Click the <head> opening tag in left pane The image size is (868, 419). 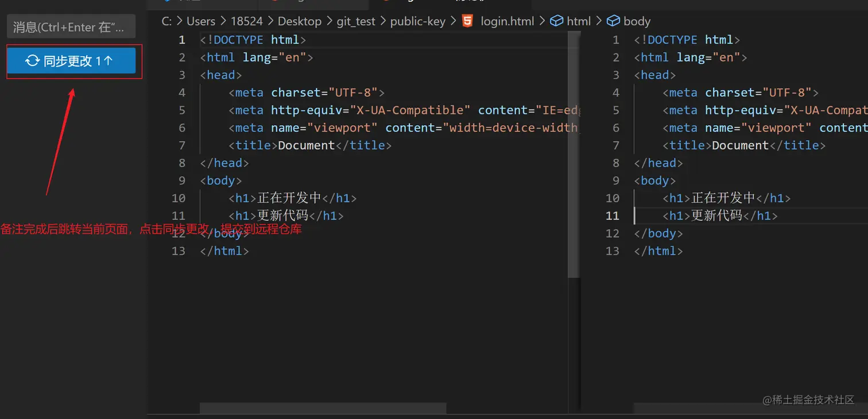point(221,75)
